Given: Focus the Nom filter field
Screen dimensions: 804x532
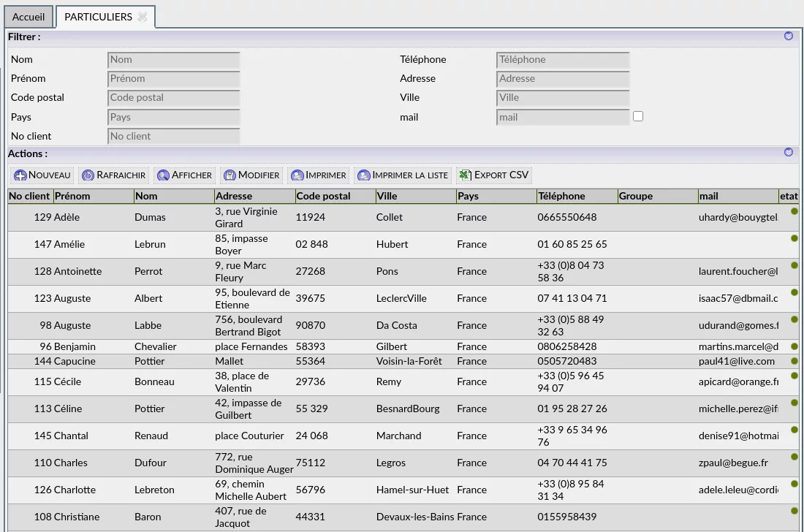Looking at the screenshot, I should click(174, 60).
